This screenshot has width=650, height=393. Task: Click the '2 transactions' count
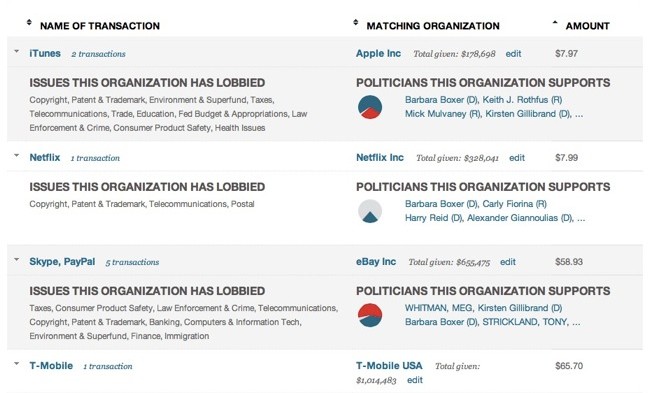[98, 54]
